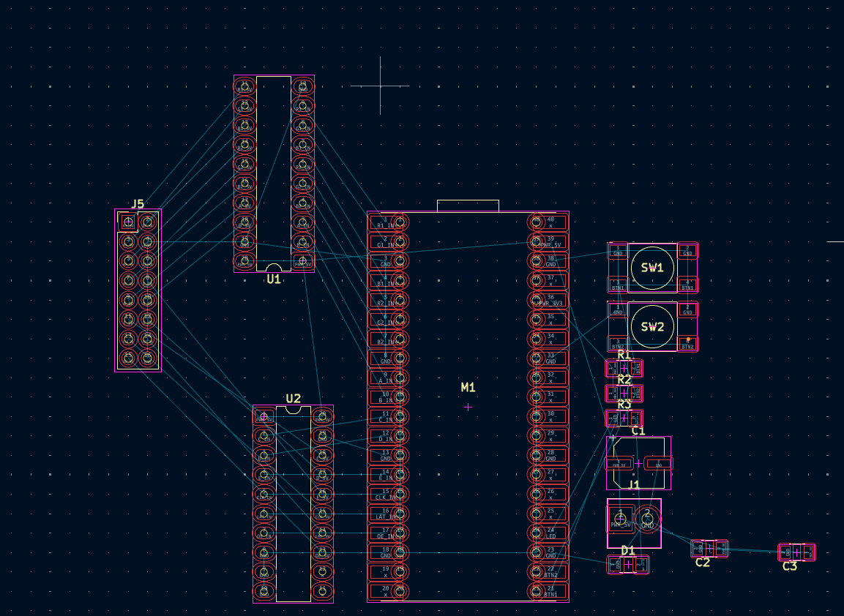Select the J1 connector label
The image size is (844, 616).
(635, 485)
